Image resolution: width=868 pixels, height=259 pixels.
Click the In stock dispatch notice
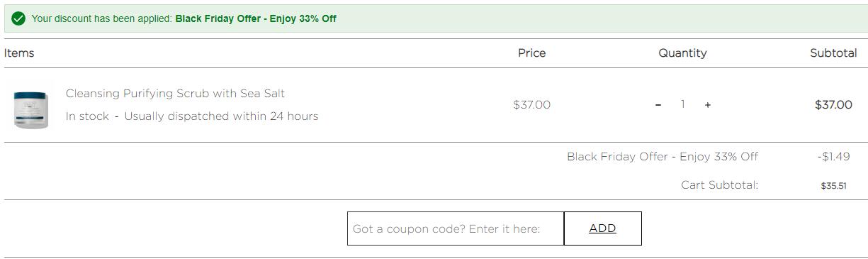click(192, 116)
